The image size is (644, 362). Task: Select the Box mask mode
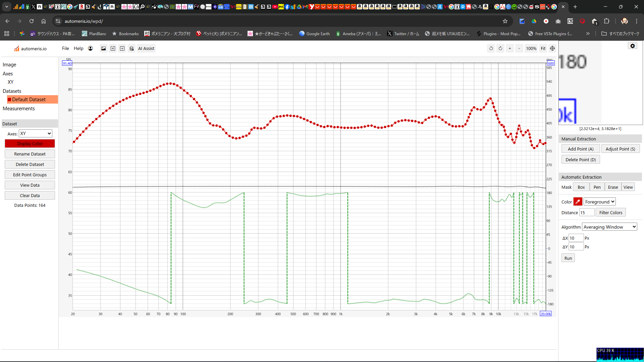(x=581, y=187)
